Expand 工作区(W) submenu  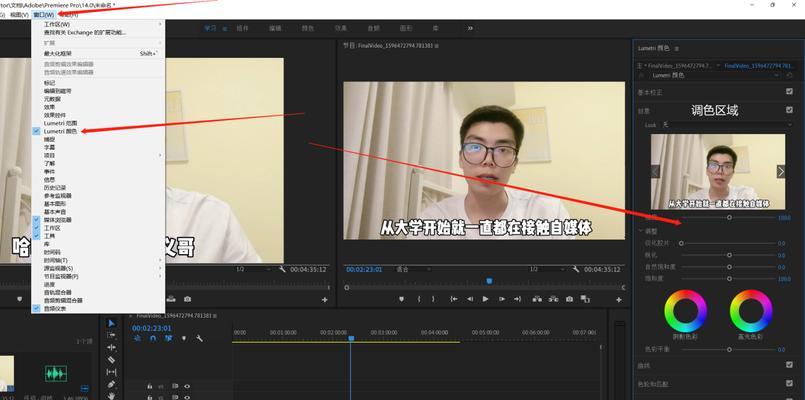pos(98,24)
